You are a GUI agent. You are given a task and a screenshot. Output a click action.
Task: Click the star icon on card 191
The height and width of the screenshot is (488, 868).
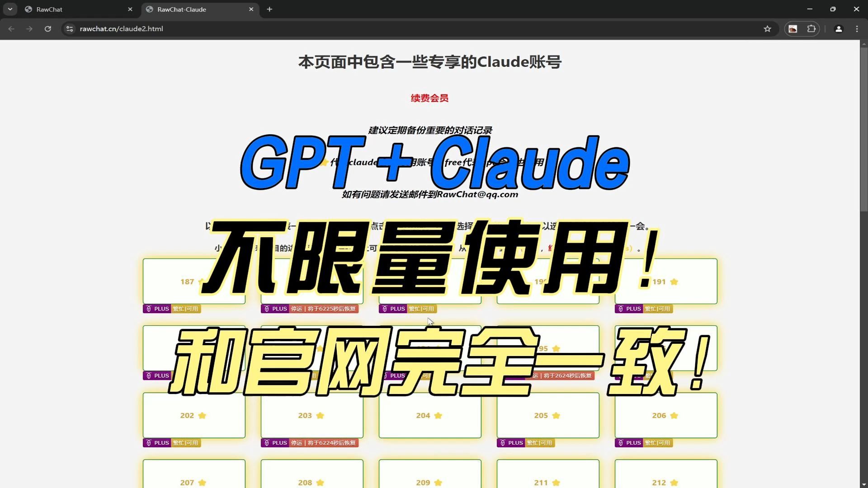(674, 282)
